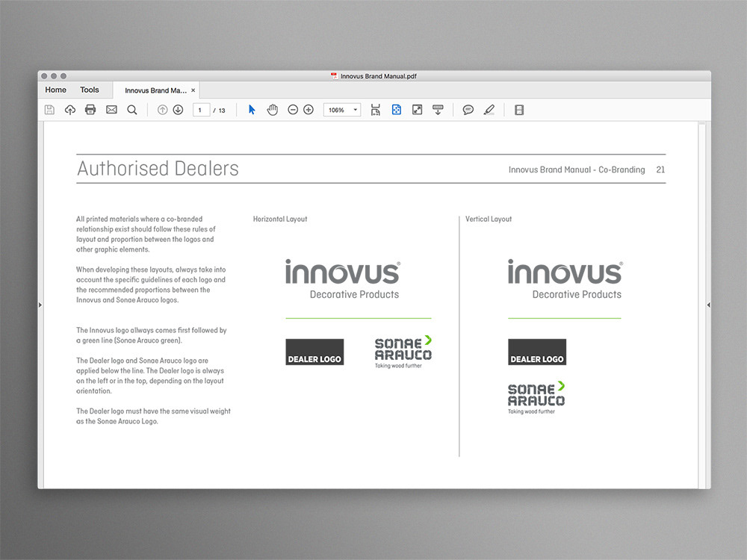Click the 'Horizontal Layout' label

click(x=280, y=219)
